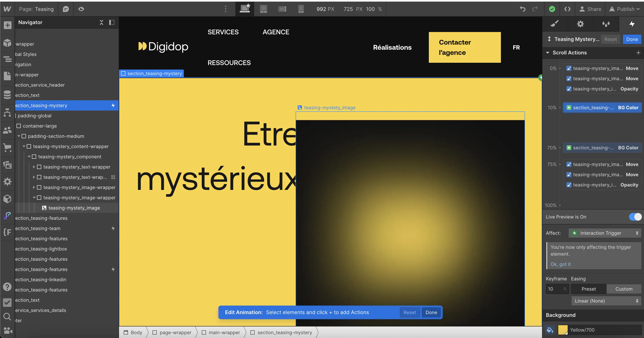
Task: Select section_teasing-mystery in breadcrumb
Action: point(285,332)
